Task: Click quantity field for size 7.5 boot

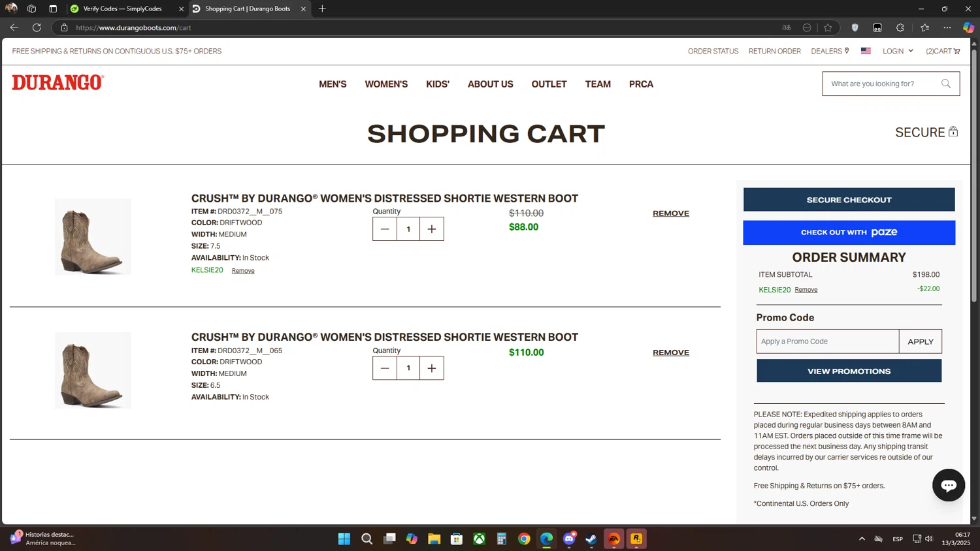Action: click(x=408, y=229)
